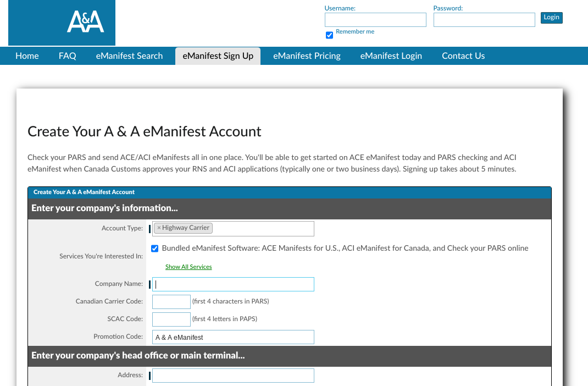Screen dimensions: 588x386
Task: Click the Canadian Carrier Code field
Action: [x=171, y=302]
